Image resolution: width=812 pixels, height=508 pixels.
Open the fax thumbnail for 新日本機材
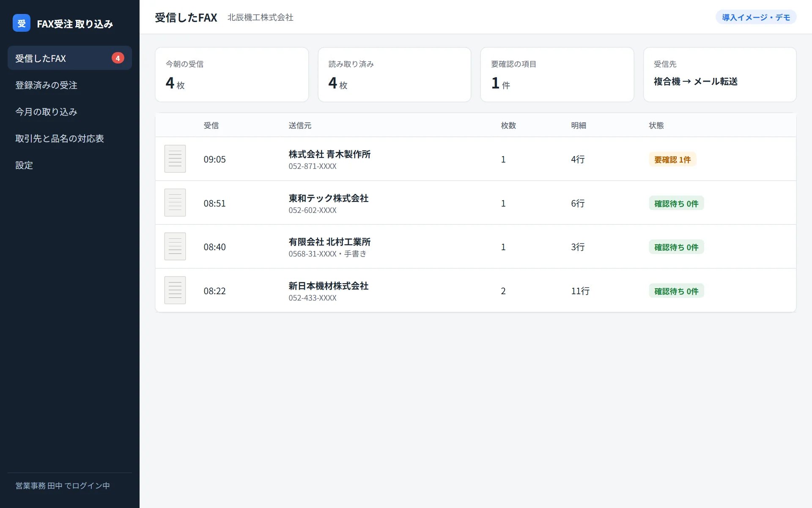175,290
